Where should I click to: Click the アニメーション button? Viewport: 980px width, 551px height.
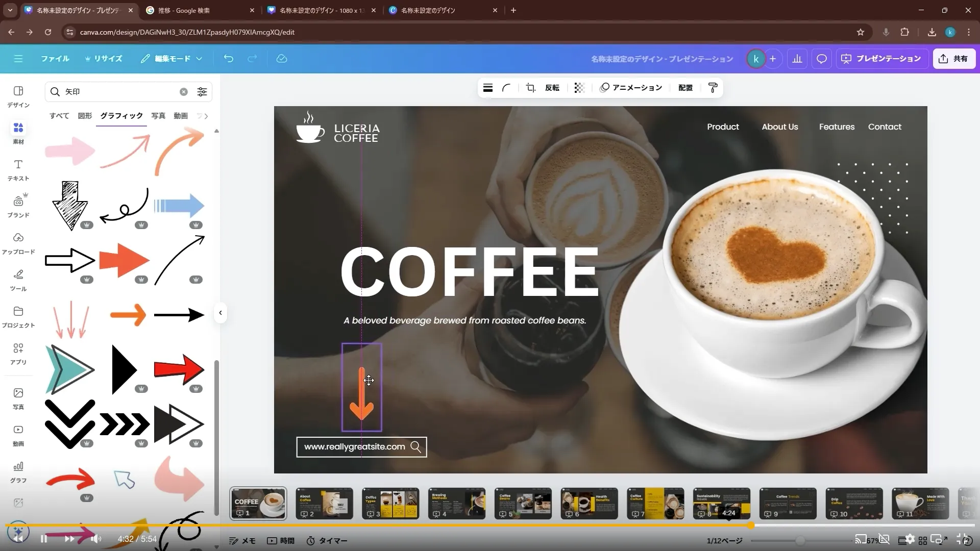pyautogui.click(x=631, y=88)
